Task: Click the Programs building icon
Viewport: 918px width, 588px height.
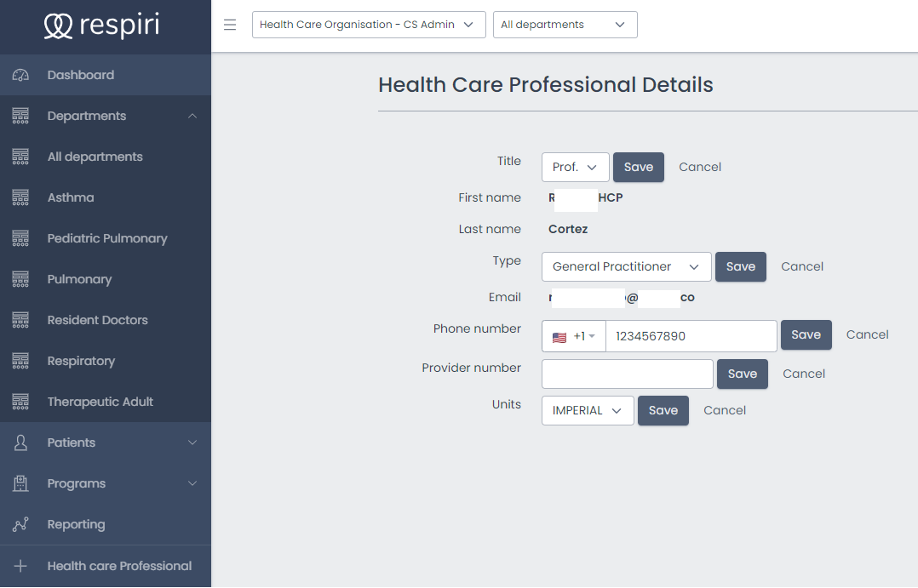Action: point(21,483)
